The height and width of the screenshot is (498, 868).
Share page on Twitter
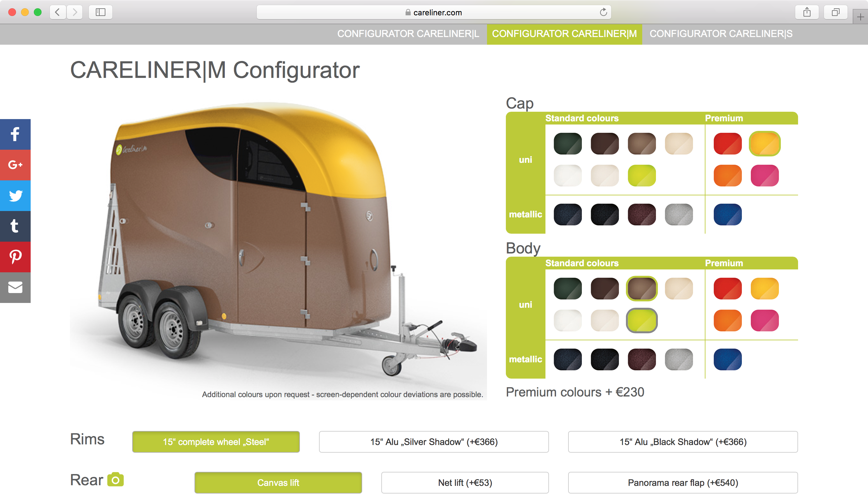point(15,196)
